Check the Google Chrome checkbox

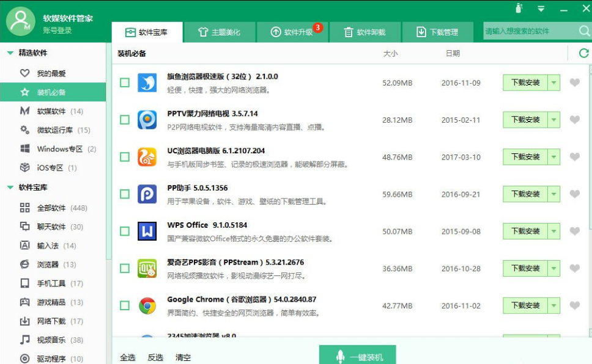pyautogui.click(x=125, y=305)
